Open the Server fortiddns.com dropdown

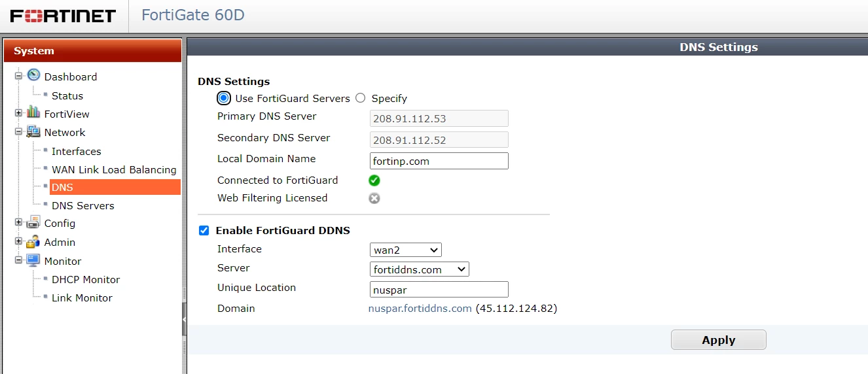tap(420, 269)
